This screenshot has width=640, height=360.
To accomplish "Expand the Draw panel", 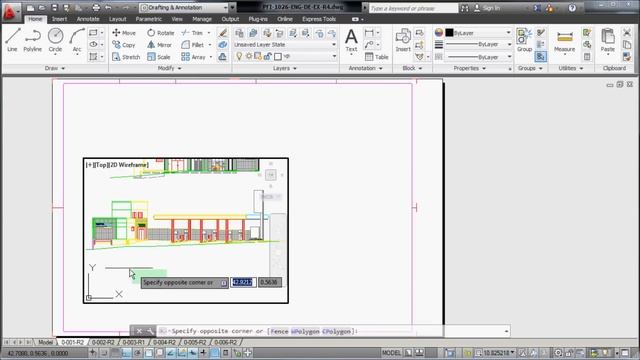I will pyautogui.click(x=55, y=68).
